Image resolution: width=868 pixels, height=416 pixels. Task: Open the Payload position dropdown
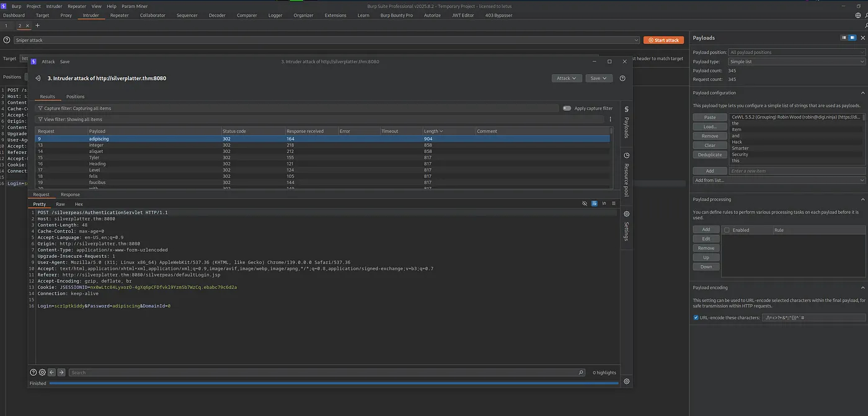(797, 52)
